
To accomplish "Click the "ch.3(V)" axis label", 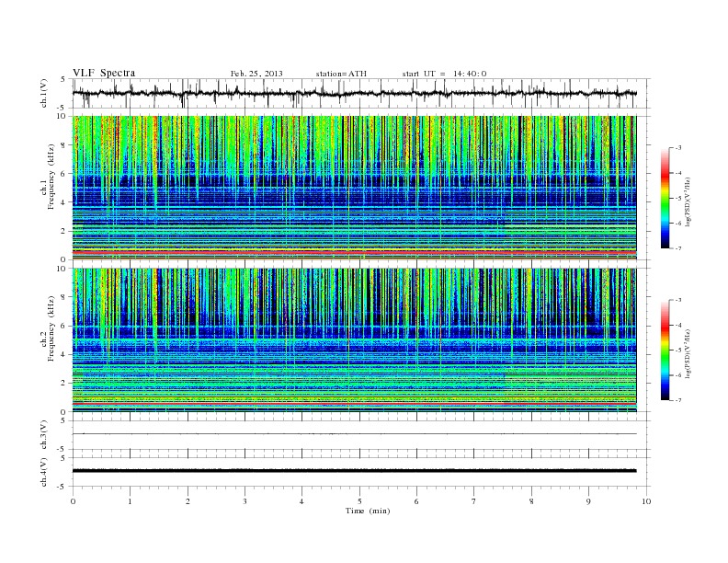I will click(x=44, y=435).
